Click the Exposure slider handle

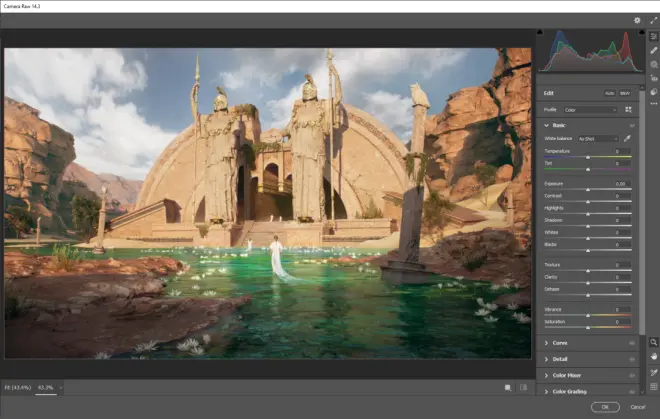(x=588, y=190)
